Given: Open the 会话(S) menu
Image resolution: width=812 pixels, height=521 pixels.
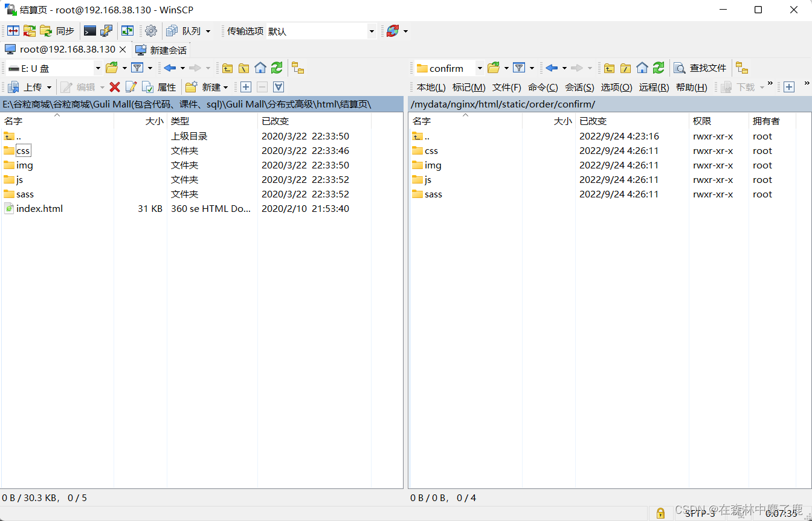Looking at the screenshot, I should click(579, 88).
